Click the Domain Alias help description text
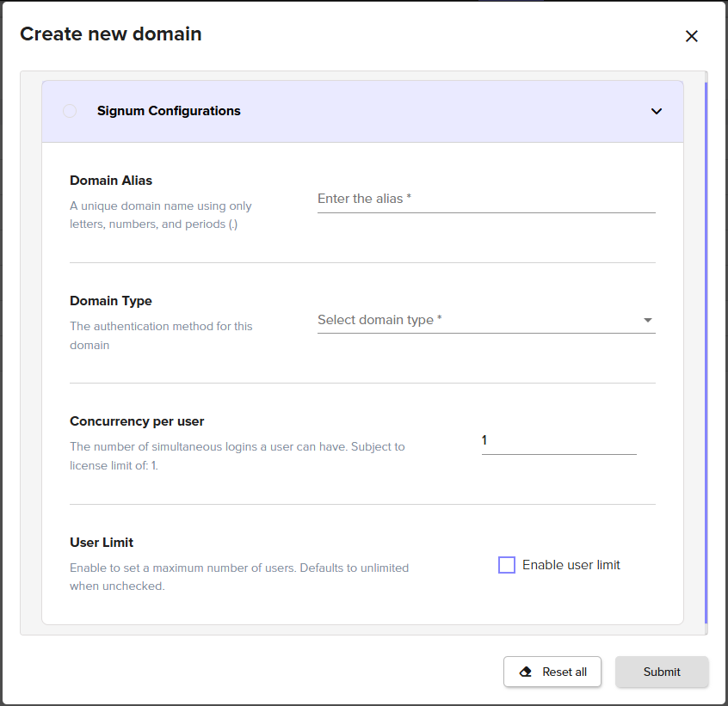This screenshot has height=706, width=728. click(x=160, y=215)
